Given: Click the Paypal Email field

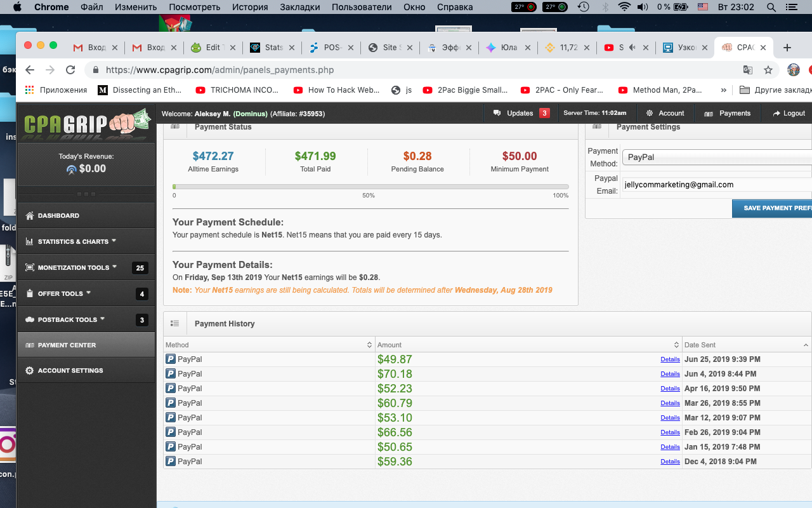Looking at the screenshot, I should click(717, 185).
